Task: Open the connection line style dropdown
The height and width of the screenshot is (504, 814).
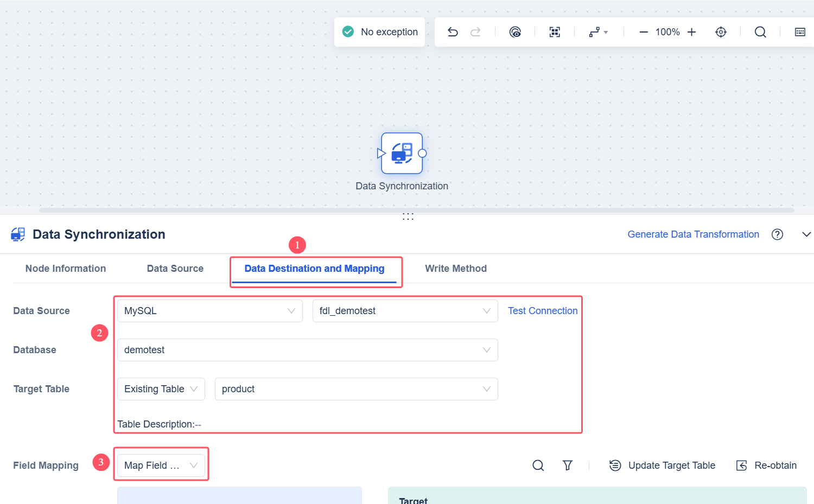Action: [x=598, y=32]
